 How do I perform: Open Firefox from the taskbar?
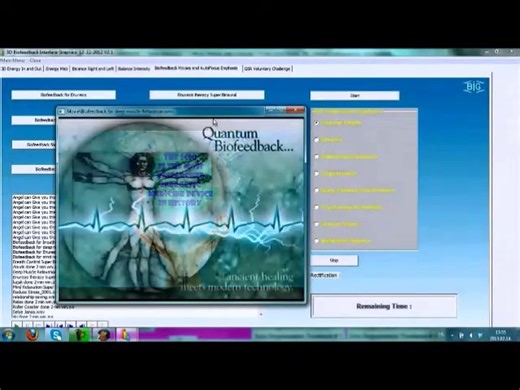[32, 334]
